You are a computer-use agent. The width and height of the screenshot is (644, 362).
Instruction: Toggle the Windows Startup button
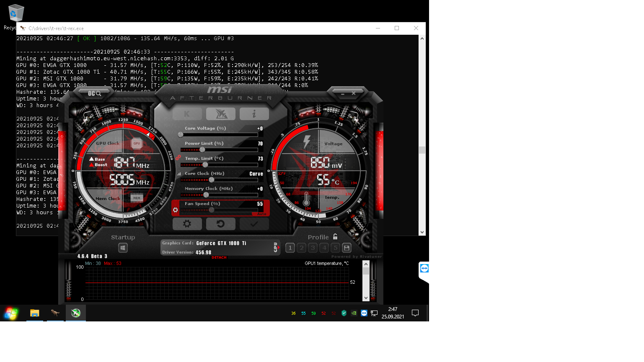(123, 248)
